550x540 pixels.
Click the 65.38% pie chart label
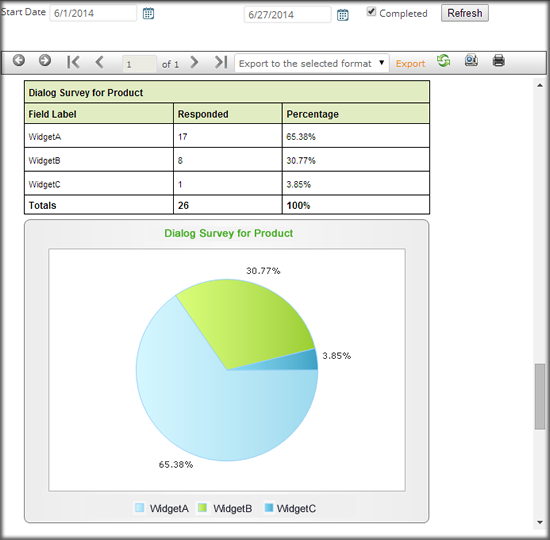(x=176, y=465)
